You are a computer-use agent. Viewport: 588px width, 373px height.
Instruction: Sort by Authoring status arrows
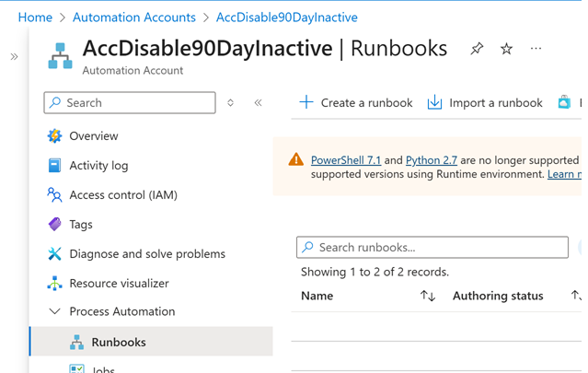click(576, 296)
